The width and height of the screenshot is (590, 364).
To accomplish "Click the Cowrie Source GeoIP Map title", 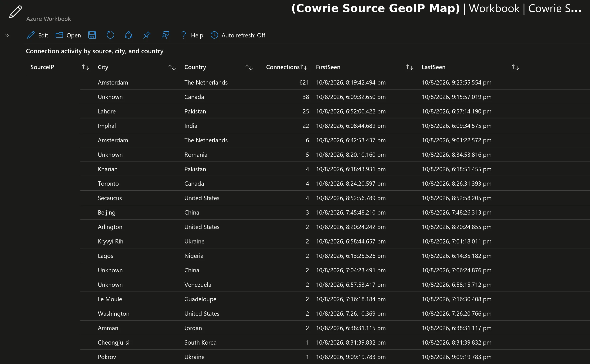I will click(375, 9).
